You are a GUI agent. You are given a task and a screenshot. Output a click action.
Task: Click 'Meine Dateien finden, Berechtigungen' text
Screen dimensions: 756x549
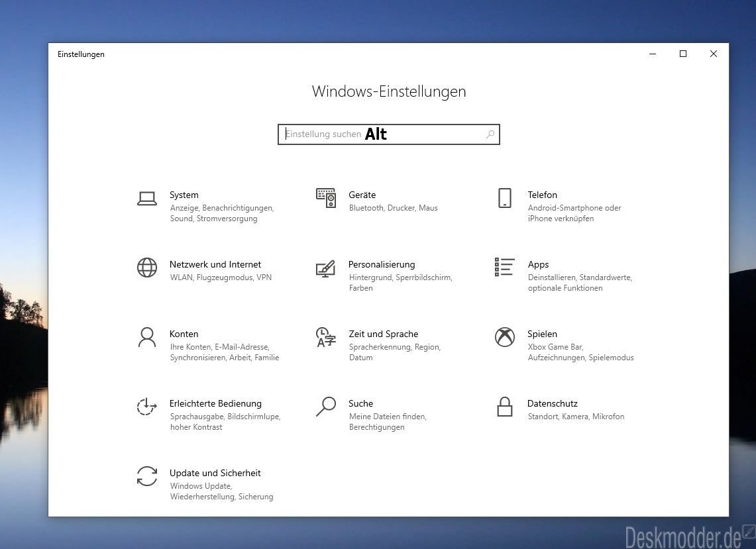tap(388, 422)
